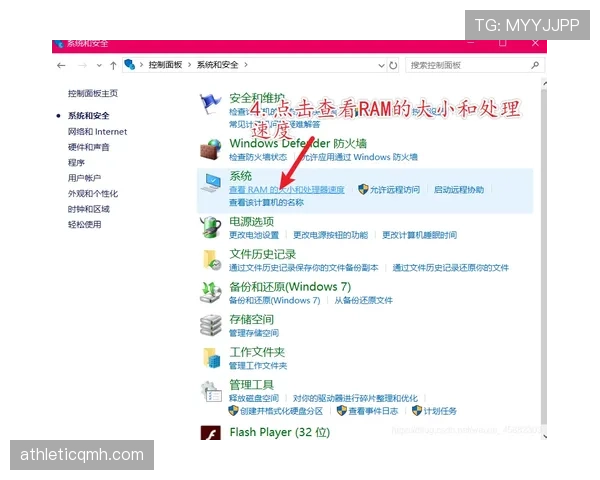600x480 pixels.
Task: Click 通过文件历史记录保存你的文件备份副本 link
Action: tap(303, 268)
